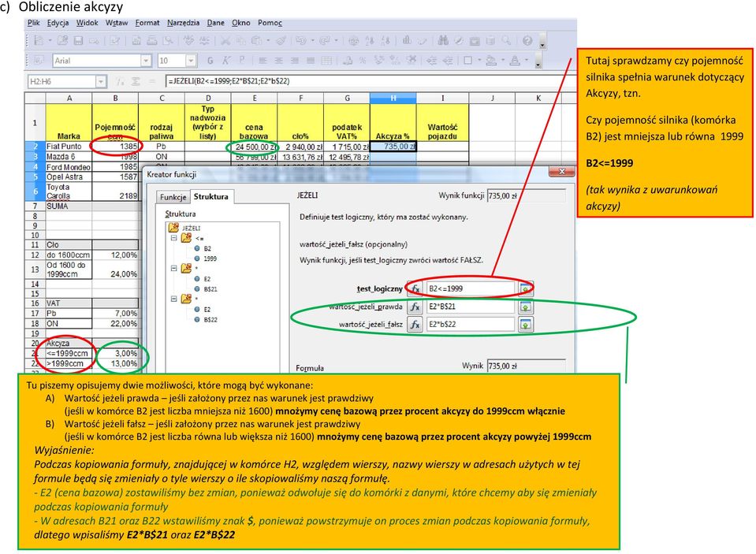The height and width of the screenshot is (554, 756).
Task: Open the Arial font name dropdown
Action: point(146,61)
